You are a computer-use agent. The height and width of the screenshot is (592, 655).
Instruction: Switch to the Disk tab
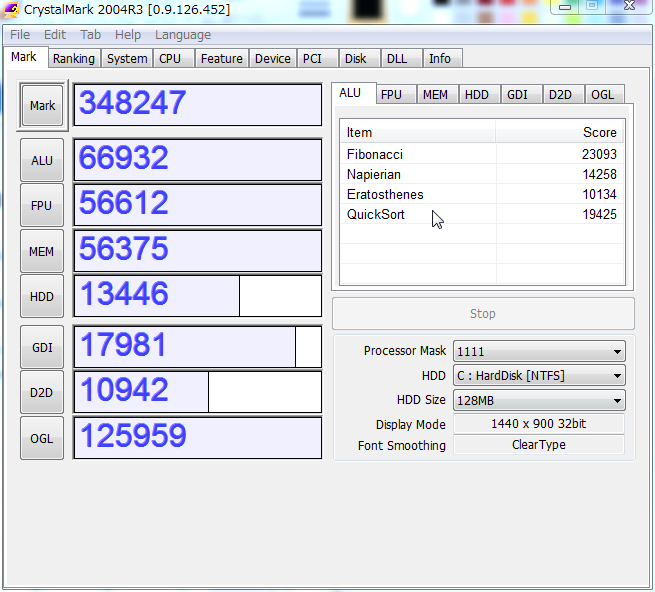[359, 58]
